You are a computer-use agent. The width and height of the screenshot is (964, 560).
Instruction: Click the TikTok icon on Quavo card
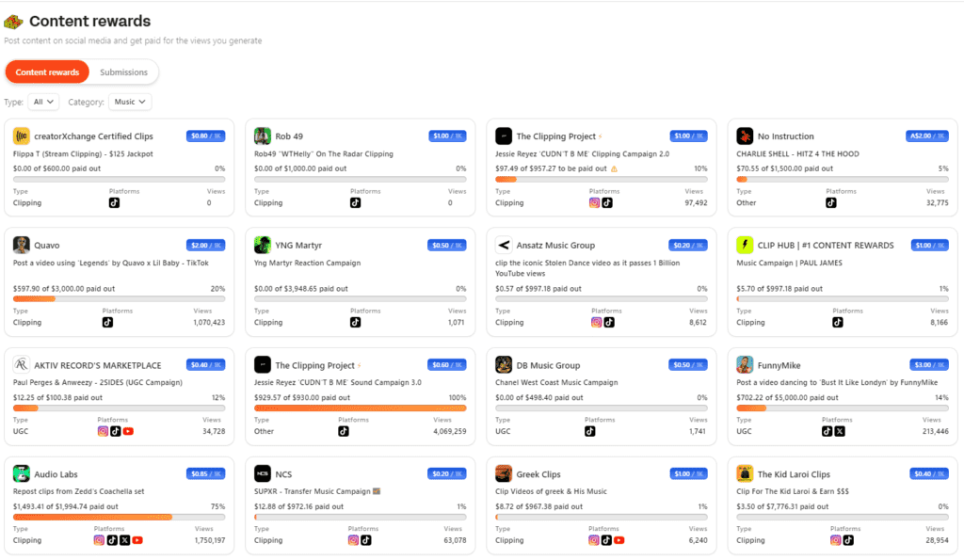107,322
